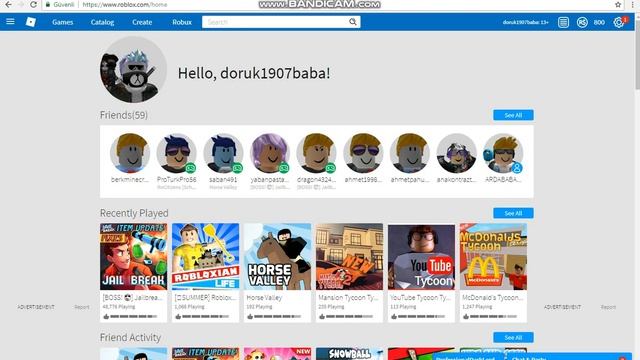Viewport: 640px width, 360px height.
Task: Click saban491 in-game status badge
Action: point(237,167)
